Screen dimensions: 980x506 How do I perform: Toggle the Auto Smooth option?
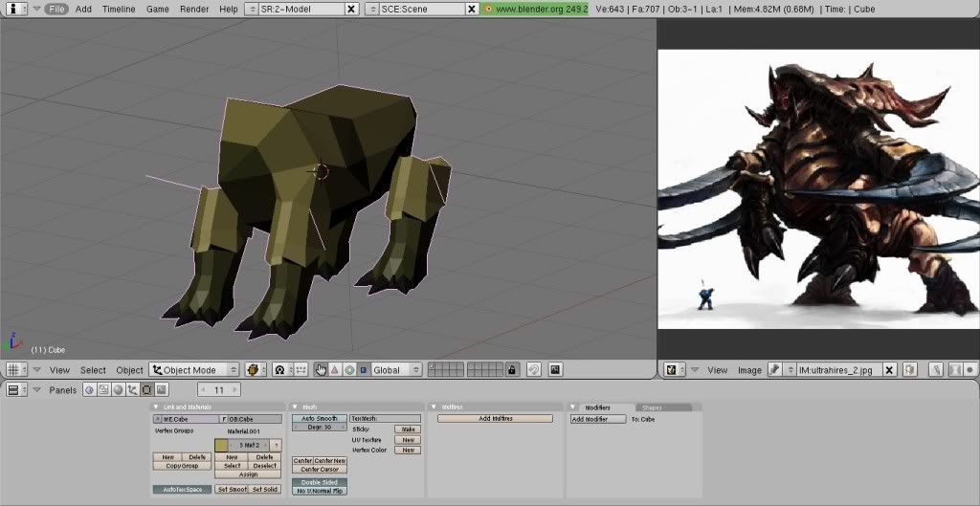(319, 418)
